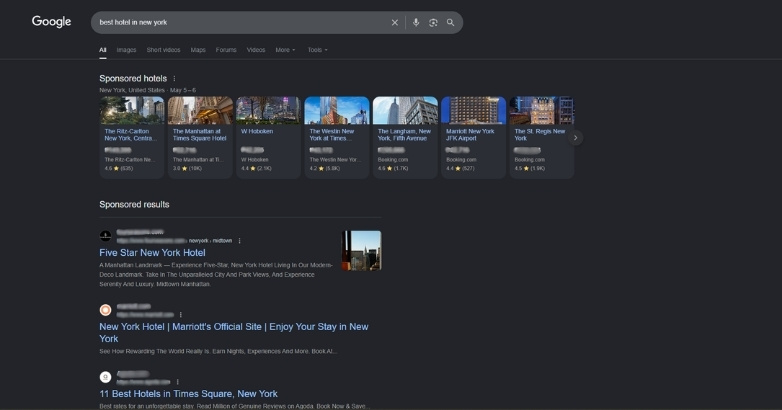
Task: Switch to the Videos tab
Action: (x=256, y=50)
